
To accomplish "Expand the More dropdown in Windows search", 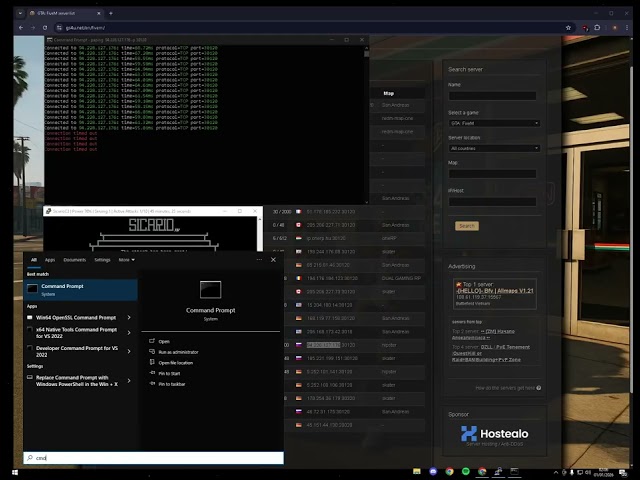I will [x=127, y=260].
